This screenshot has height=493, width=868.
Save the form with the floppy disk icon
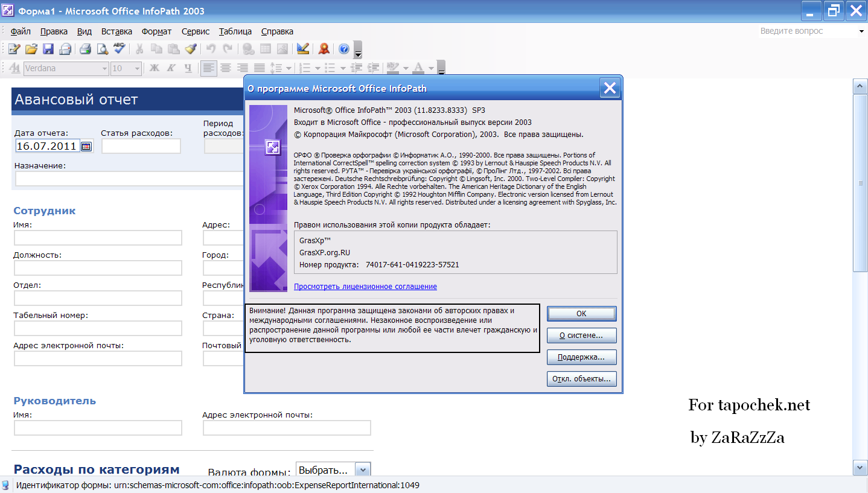(48, 49)
